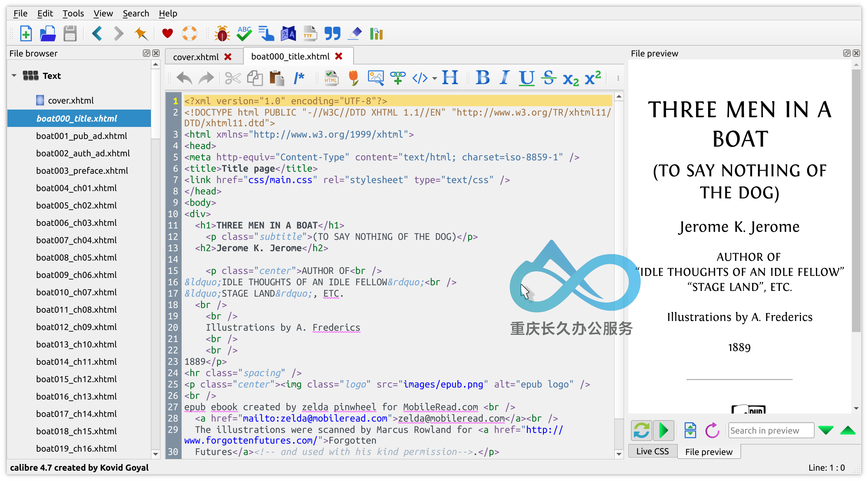Open the File menu
The height and width of the screenshot is (481, 868).
point(20,13)
